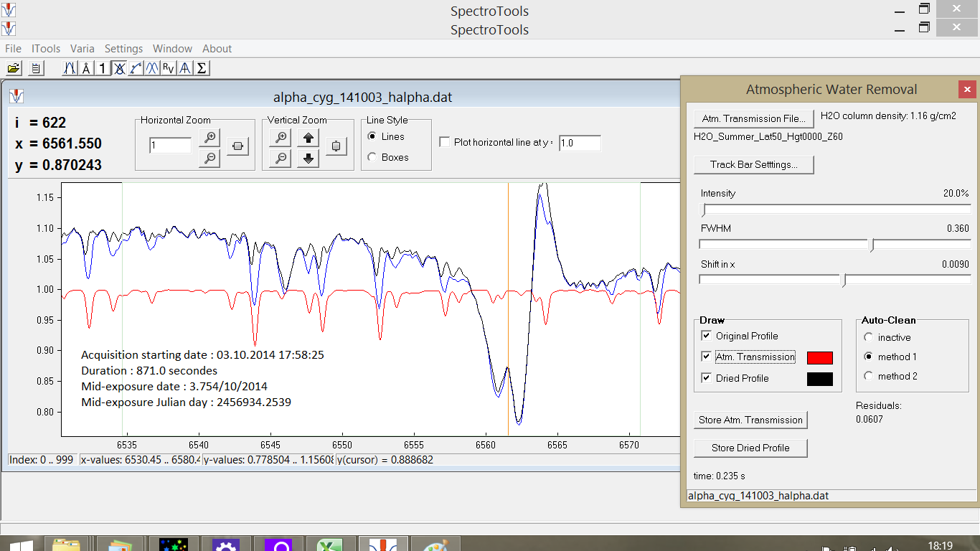This screenshot has width=980, height=551.
Task: Click the horizontal zoom-in magnifier
Action: 209,138
